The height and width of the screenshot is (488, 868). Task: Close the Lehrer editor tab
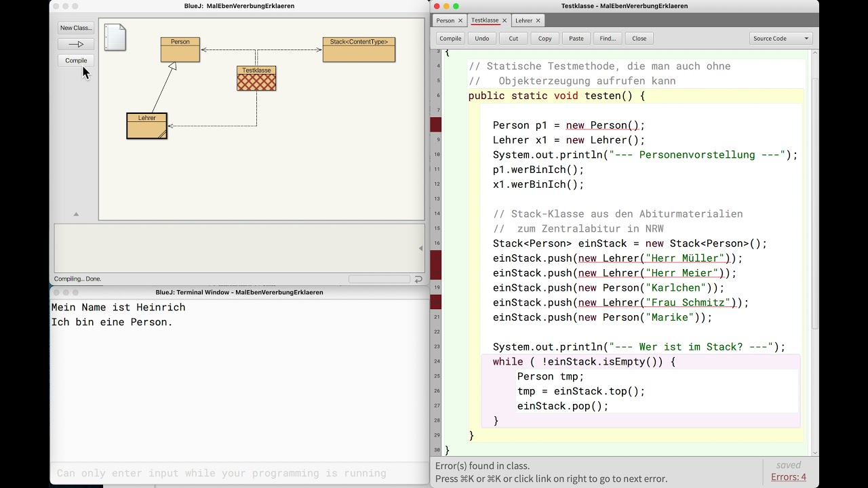click(x=538, y=21)
